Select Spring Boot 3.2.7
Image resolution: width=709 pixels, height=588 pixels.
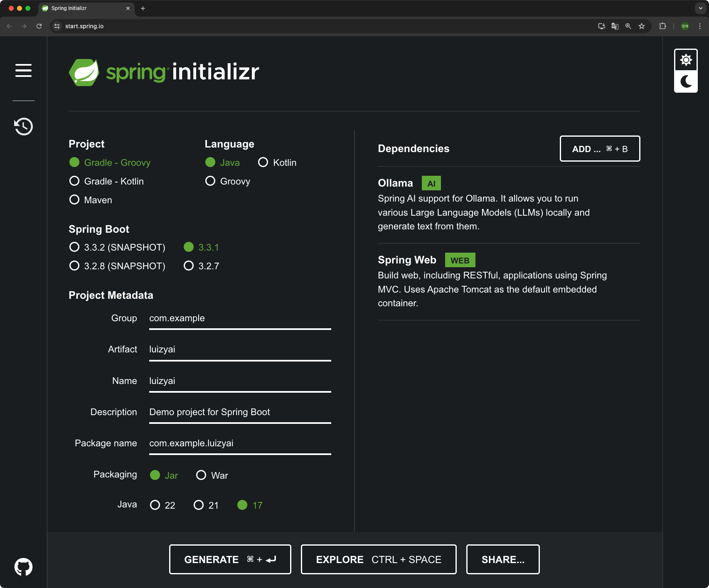click(201, 266)
